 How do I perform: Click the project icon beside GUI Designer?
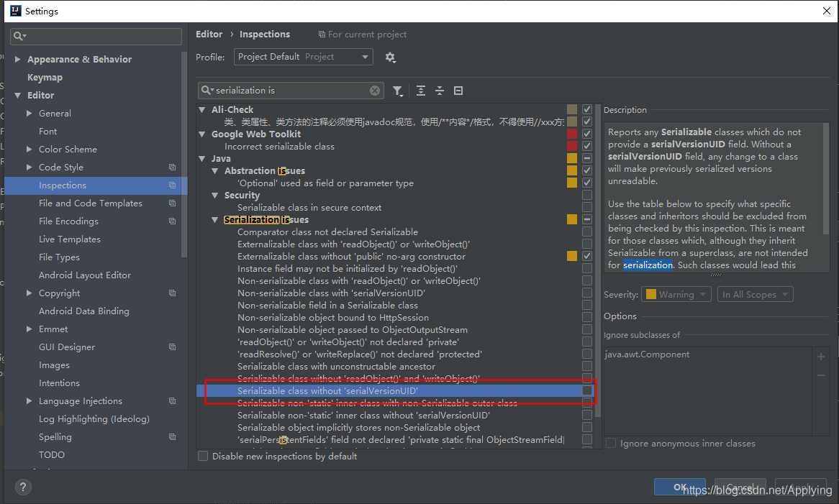coord(172,347)
